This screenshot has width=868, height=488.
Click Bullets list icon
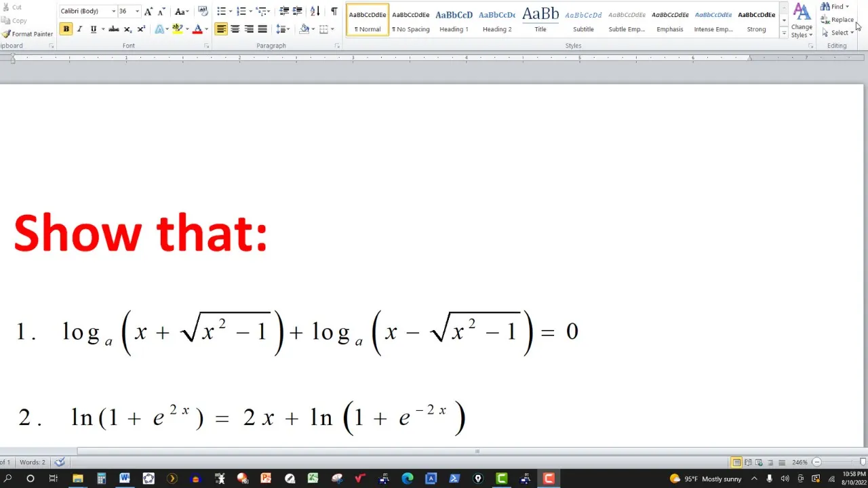click(221, 12)
